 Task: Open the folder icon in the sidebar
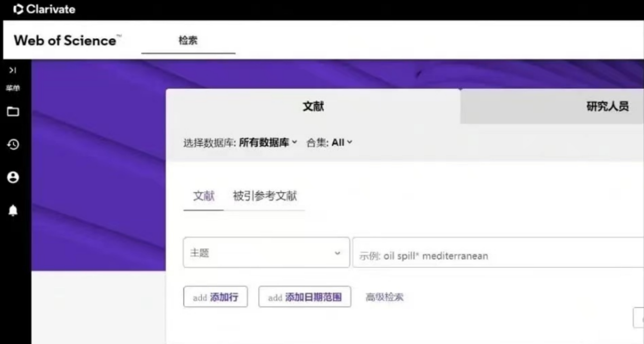(x=13, y=112)
